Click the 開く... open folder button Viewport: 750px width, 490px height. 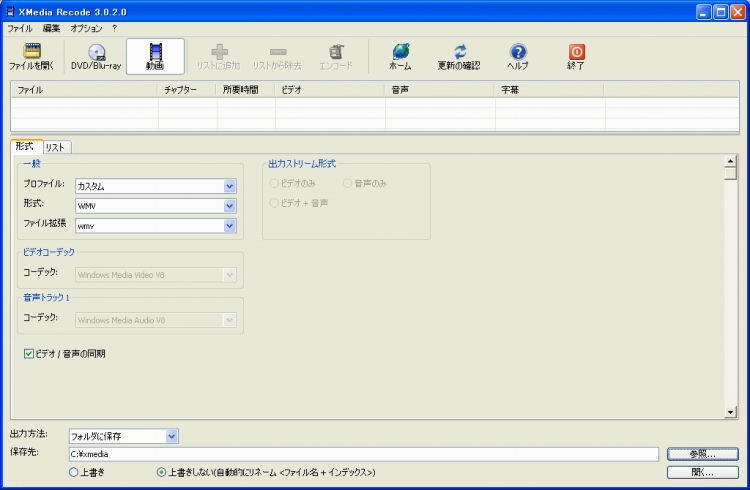(703, 472)
